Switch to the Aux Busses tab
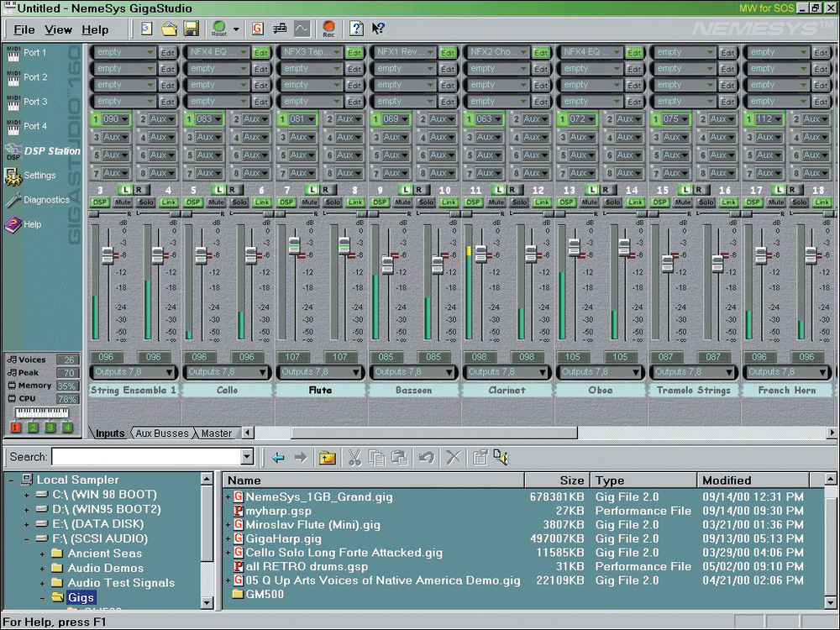Viewport: 840px width, 630px height. [163, 433]
